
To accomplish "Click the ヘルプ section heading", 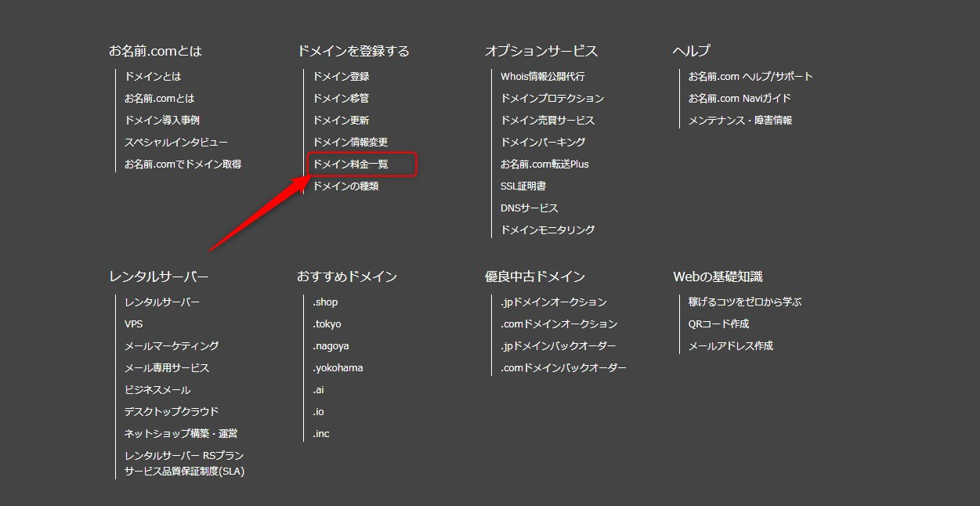I will [x=692, y=51].
